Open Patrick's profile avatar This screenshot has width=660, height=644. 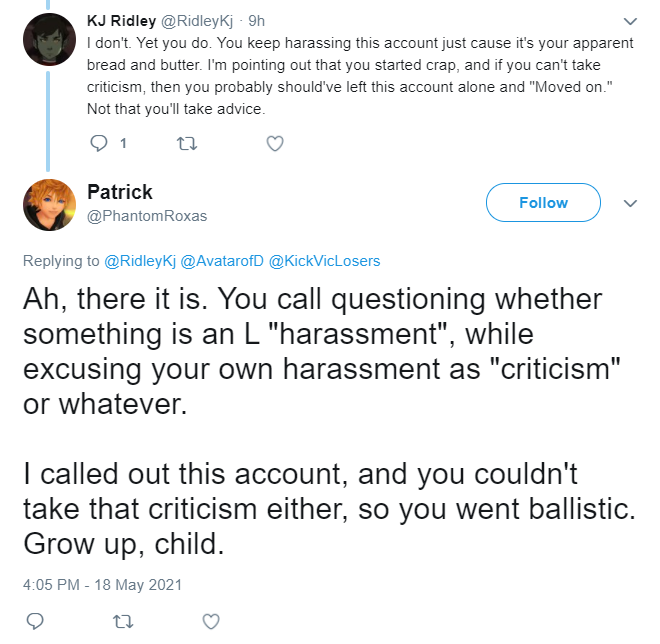click(x=49, y=205)
